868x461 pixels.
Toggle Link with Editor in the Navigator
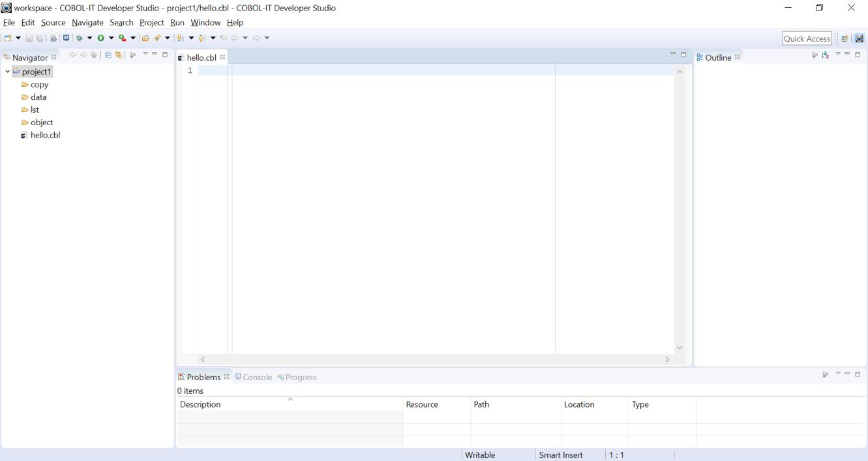click(x=119, y=55)
